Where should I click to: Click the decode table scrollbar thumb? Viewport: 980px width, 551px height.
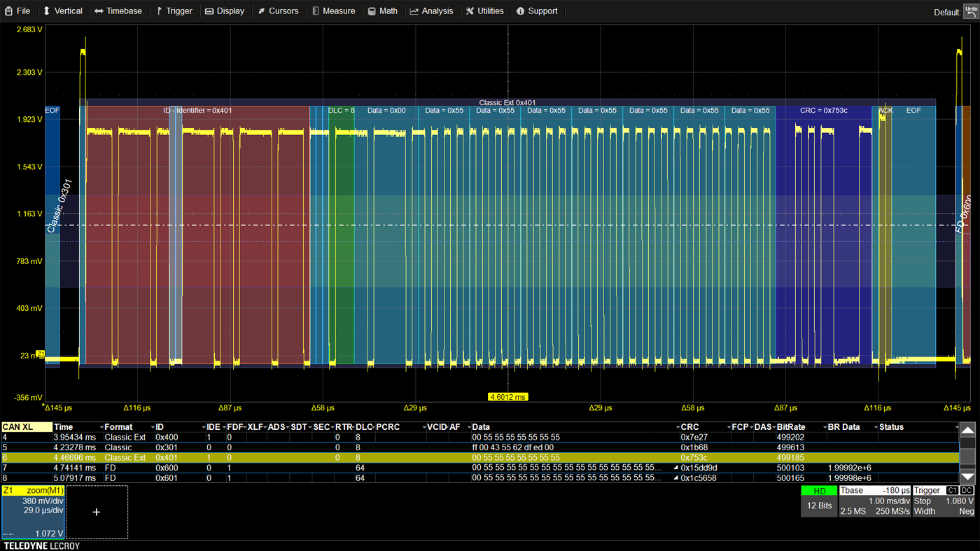(x=967, y=456)
